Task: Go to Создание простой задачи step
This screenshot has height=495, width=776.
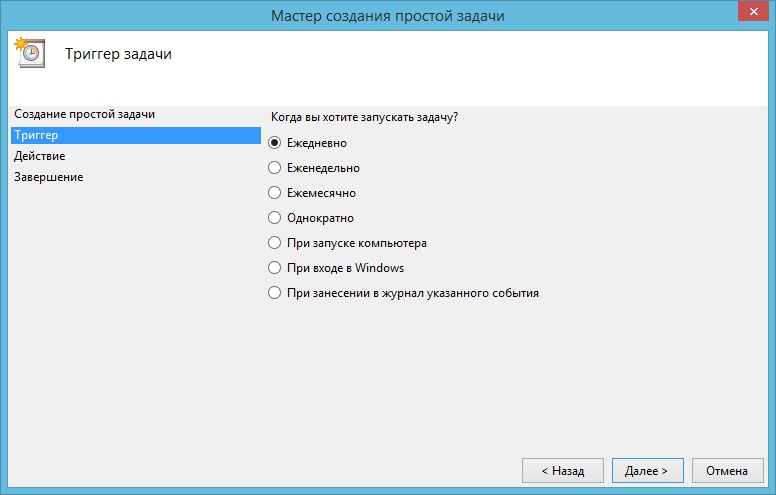Action: pos(84,114)
